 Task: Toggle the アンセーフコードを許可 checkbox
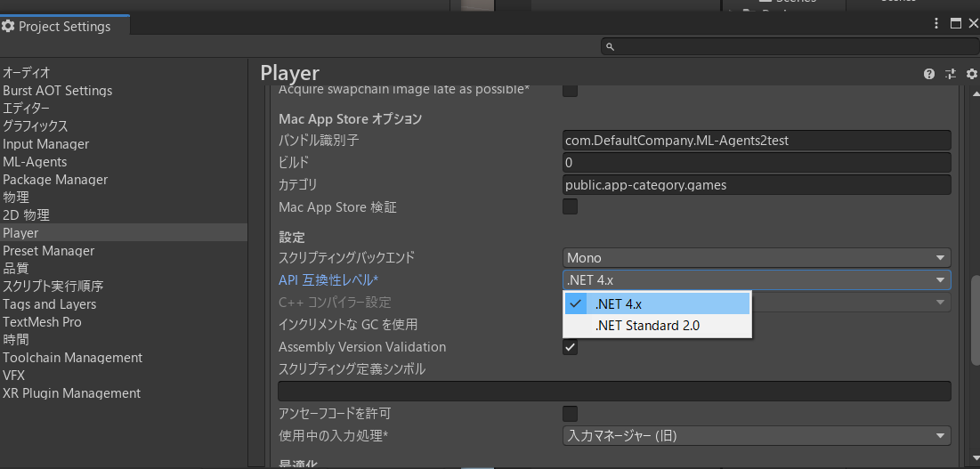[570, 414]
